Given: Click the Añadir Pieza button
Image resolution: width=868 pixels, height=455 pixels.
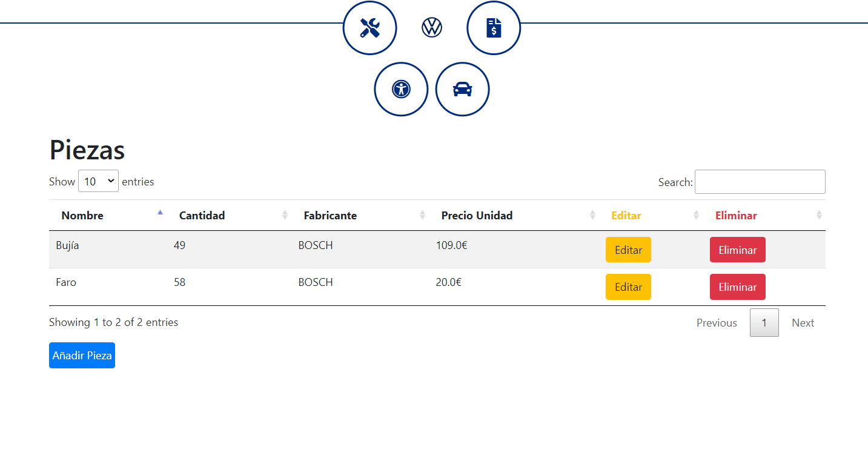Looking at the screenshot, I should (x=82, y=356).
